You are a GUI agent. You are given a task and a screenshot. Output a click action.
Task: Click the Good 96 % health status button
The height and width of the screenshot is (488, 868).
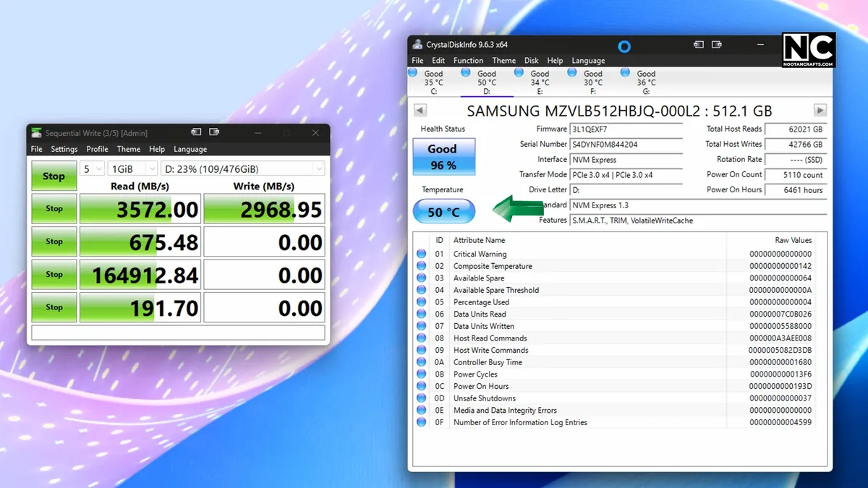point(443,157)
